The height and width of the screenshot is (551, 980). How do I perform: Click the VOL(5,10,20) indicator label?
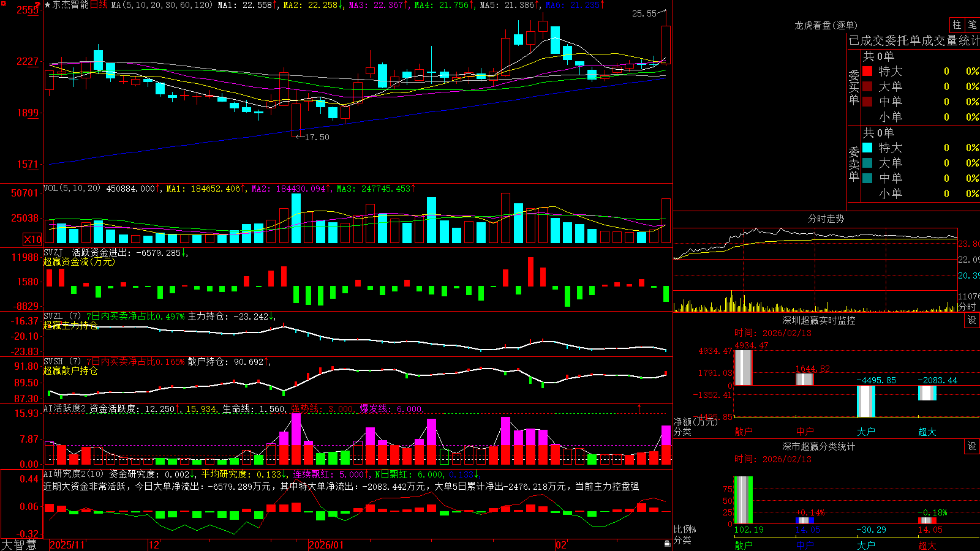(72, 188)
